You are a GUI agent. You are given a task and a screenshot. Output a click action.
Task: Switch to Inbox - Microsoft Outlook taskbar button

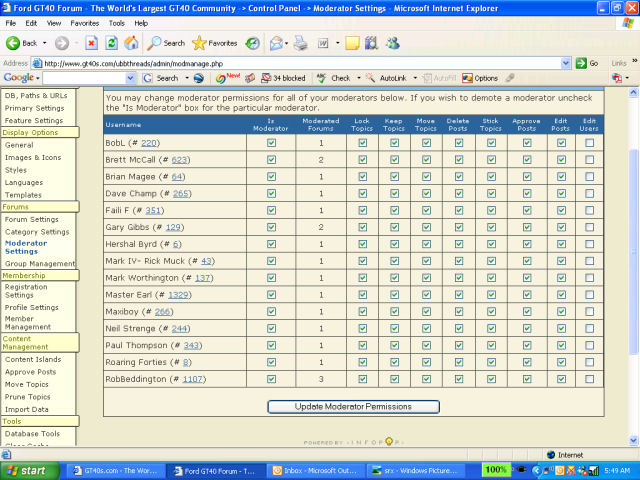point(316,471)
